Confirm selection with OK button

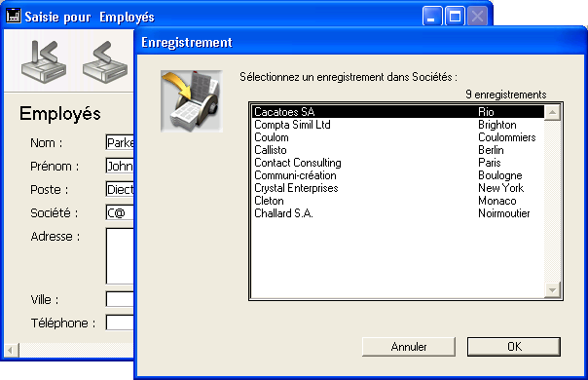(514, 347)
